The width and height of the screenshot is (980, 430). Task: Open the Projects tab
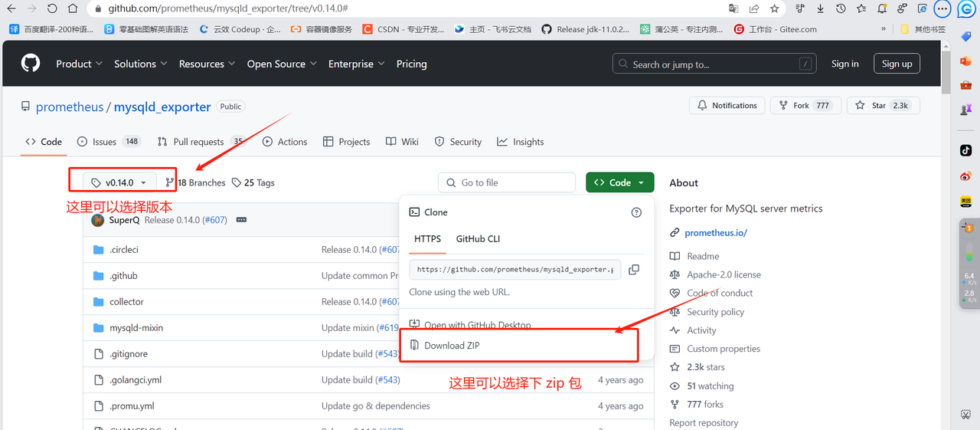347,142
